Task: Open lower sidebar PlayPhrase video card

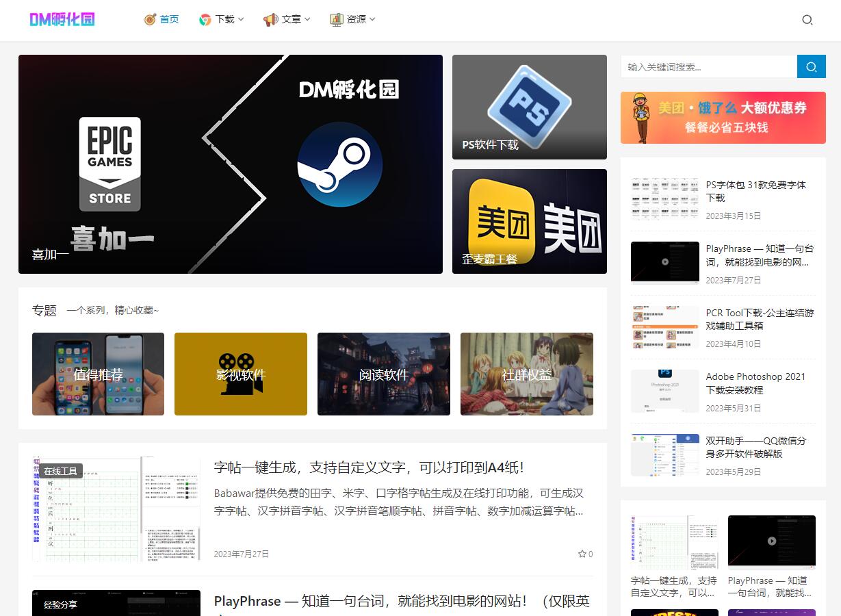Action: pos(772,557)
